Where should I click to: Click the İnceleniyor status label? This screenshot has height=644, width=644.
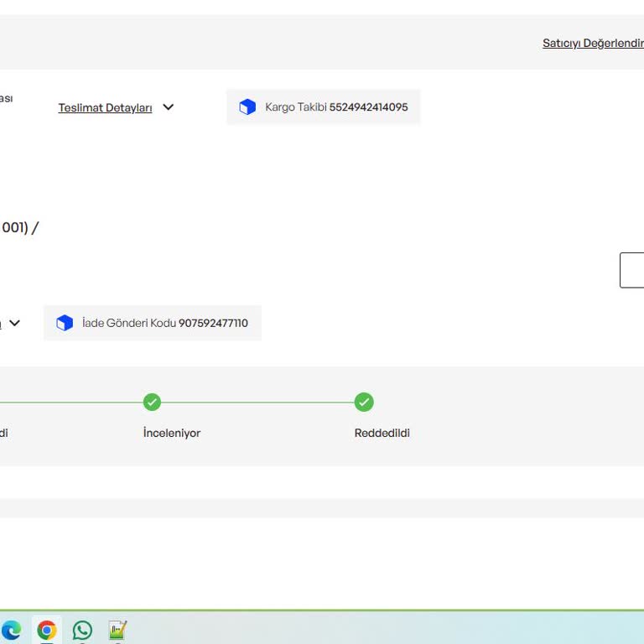(172, 433)
